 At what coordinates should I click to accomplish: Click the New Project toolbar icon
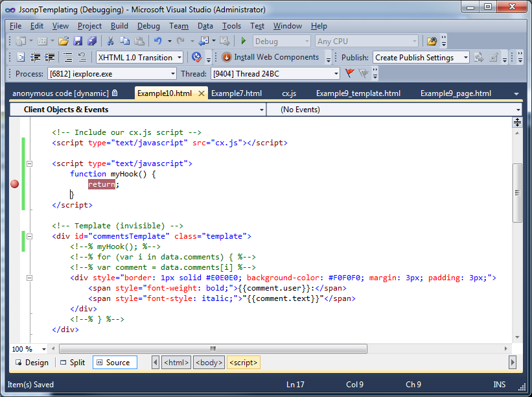point(21,41)
